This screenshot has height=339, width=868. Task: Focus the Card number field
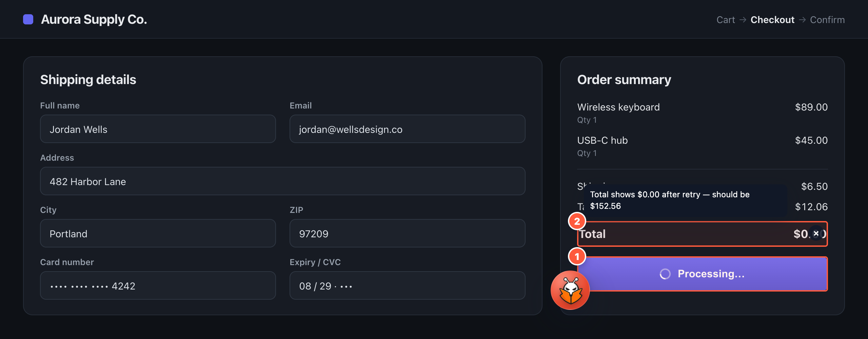(x=158, y=285)
